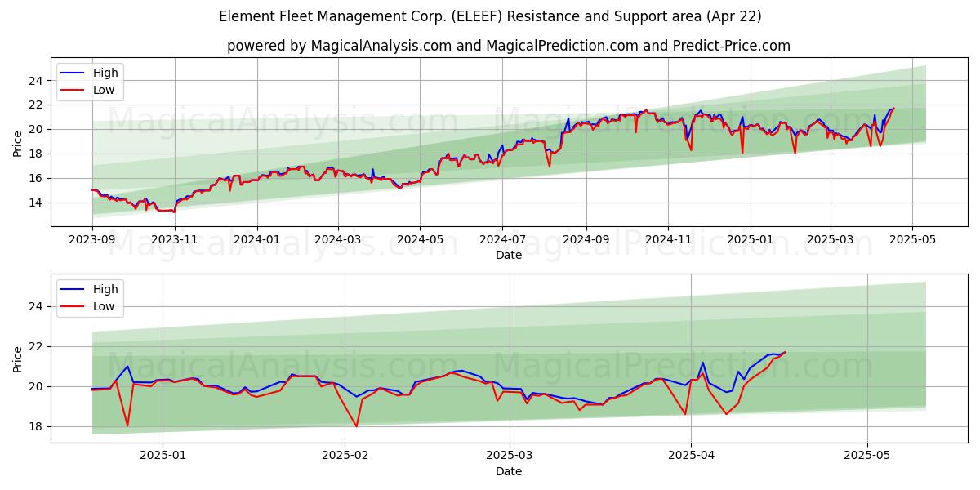Click the blue High line sample in top legend
The image size is (980, 490).
(x=74, y=73)
